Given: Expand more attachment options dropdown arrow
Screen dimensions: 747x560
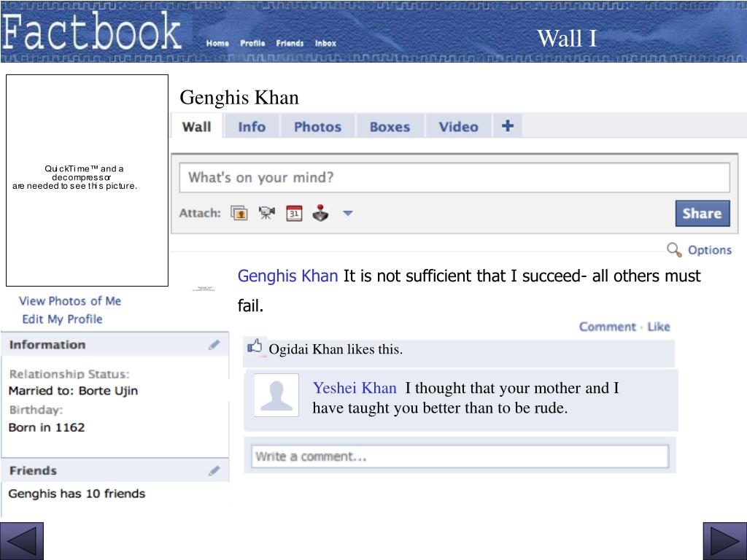Looking at the screenshot, I should point(348,214).
